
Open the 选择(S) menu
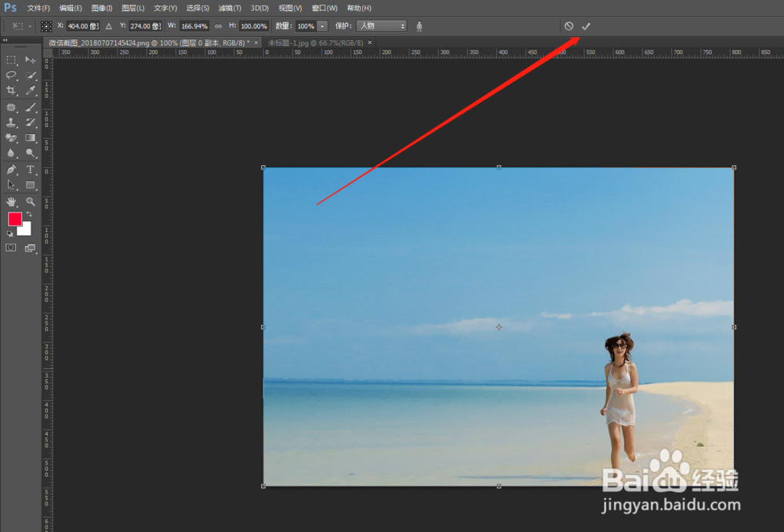198,8
